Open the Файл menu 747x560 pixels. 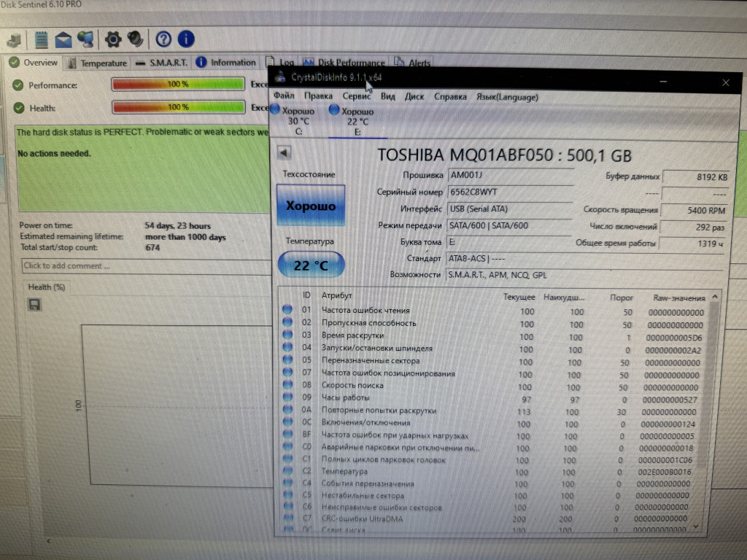tap(284, 96)
